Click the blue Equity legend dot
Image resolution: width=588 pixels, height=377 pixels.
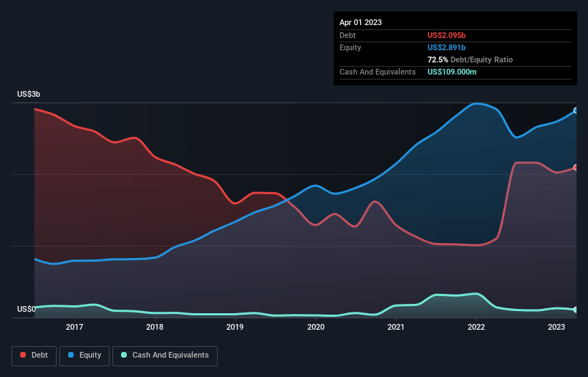click(71, 355)
